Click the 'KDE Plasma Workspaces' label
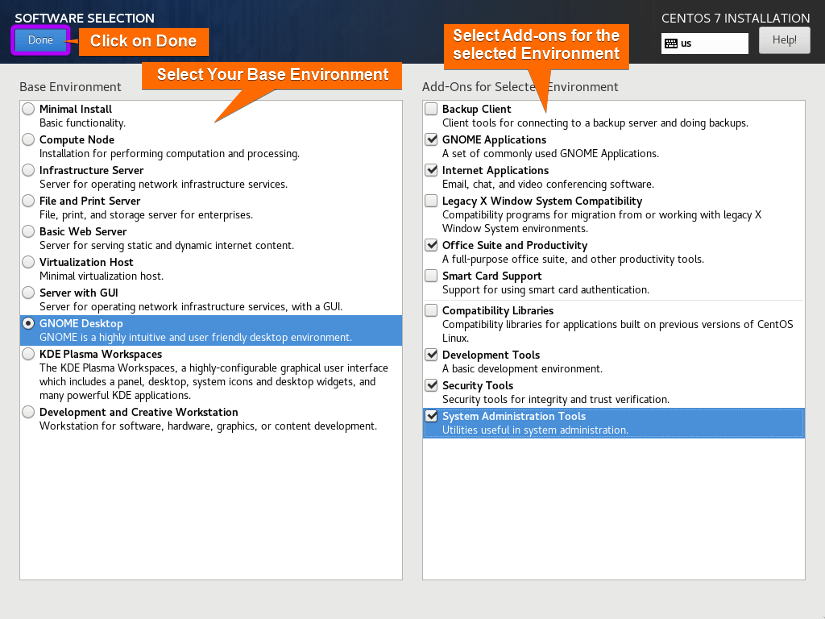Viewport: 825px width, 619px height. (100, 354)
